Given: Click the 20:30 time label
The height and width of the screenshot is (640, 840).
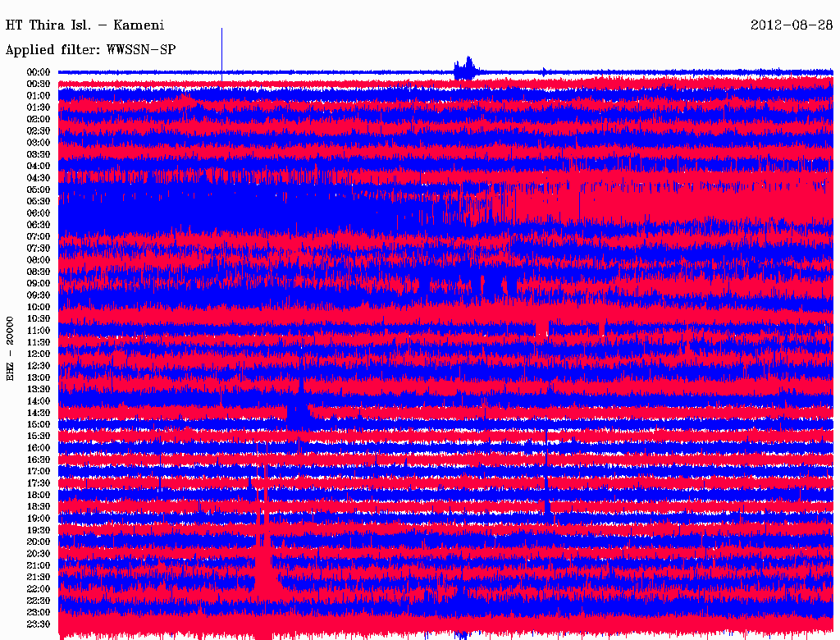Looking at the screenshot, I should (x=39, y=554).
